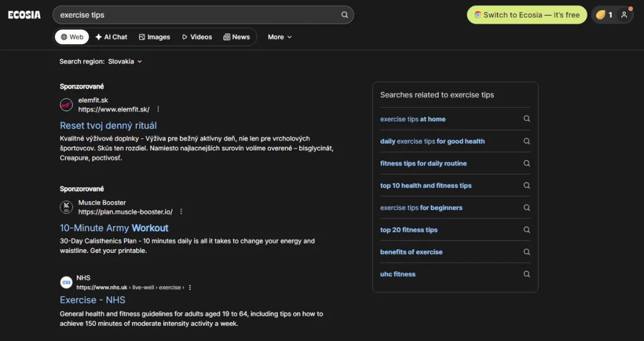Viewport: 644px width, 341px height.
Task: Expand the Search region Slovakia dropdown
Action: (125, 61)
